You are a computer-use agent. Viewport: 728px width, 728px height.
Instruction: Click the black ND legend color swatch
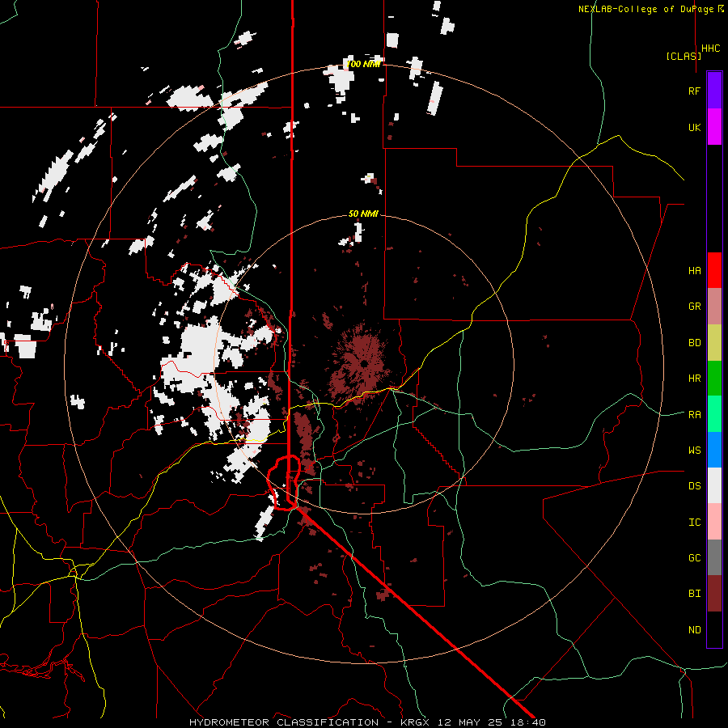(x=714, y=629)
